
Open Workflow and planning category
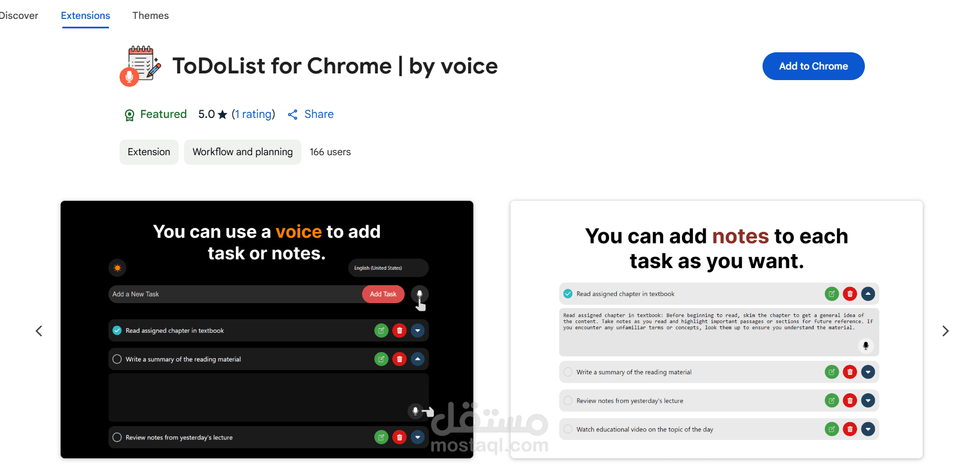pos(242,152)
